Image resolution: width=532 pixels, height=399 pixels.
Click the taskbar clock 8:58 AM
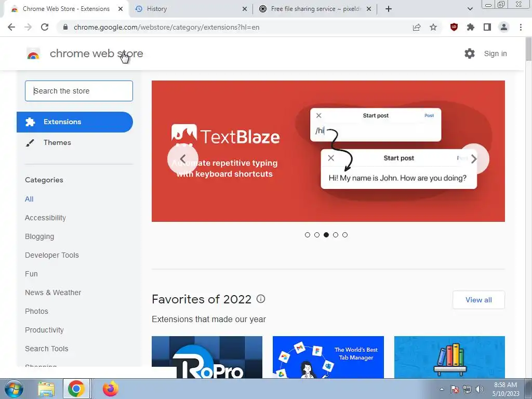506,389
